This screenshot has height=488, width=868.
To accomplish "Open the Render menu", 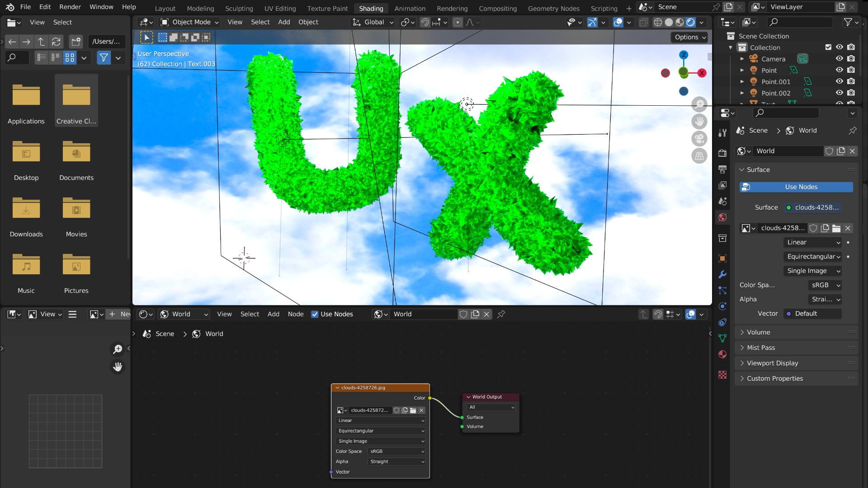I will coord(70,7).
